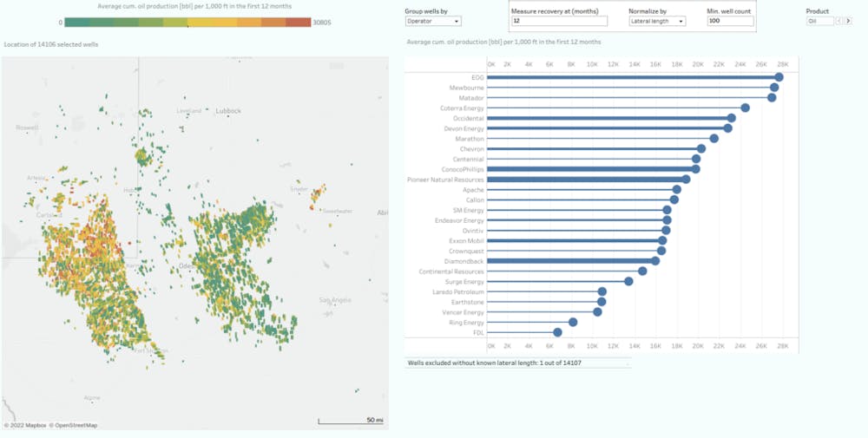Select the FDL data point
Screen dimensions: 868x438
point(557,332)
